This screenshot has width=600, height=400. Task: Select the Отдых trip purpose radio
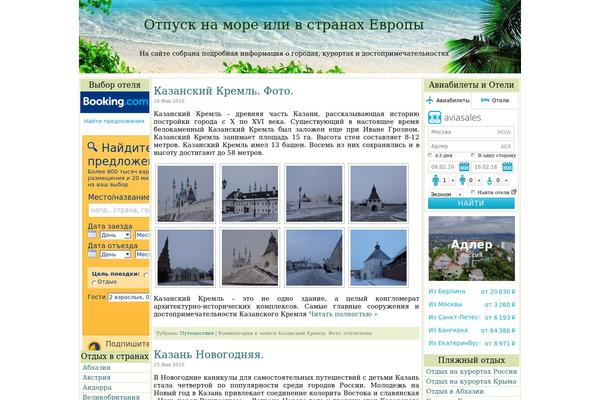click(94, 282)
